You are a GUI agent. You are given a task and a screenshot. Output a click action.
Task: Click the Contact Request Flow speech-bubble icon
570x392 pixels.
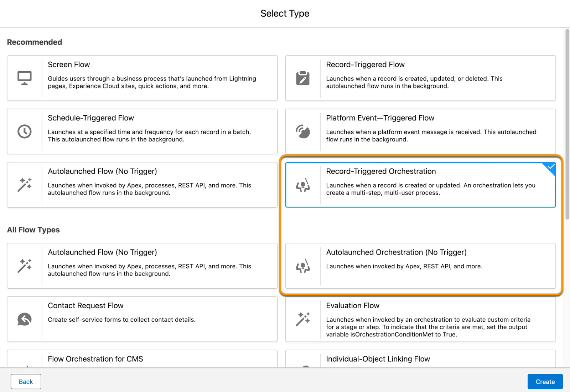click(x=24, y=319)
